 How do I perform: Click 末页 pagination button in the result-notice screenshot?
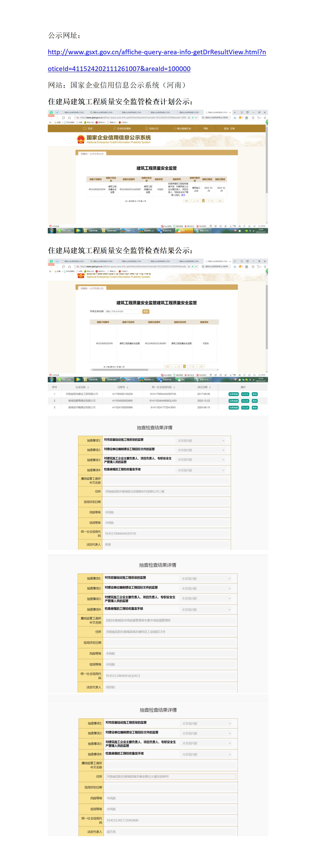coord(201,366)
